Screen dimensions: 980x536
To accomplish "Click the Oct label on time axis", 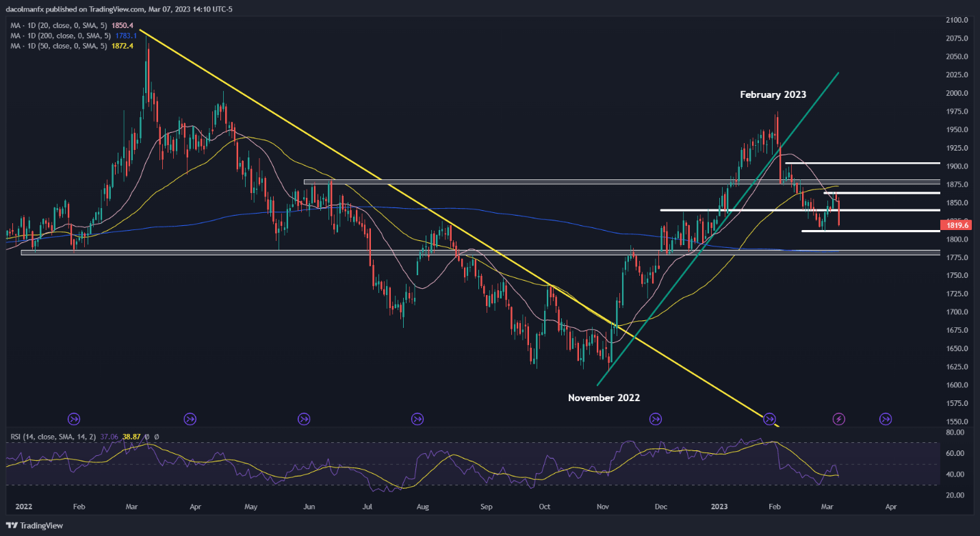I will click(545, 507).
